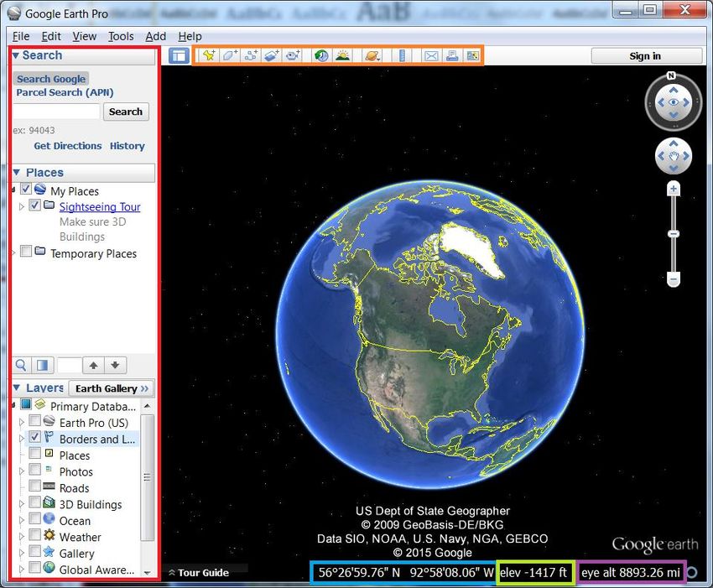The height and width of the screenshot is (588, 713).
Task: Expand Earth Pro (US) layer arrow
Action: [21, 423]
